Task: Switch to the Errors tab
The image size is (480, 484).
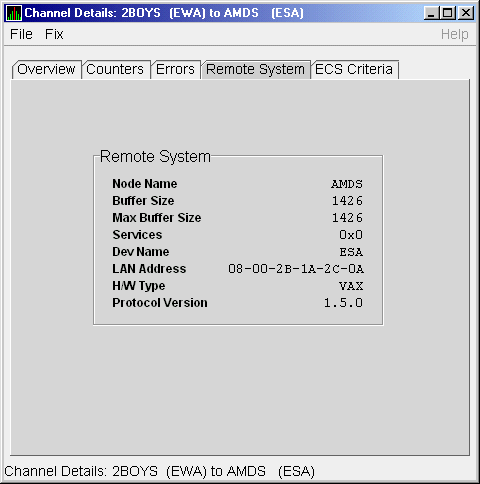Action: [175, 69]
